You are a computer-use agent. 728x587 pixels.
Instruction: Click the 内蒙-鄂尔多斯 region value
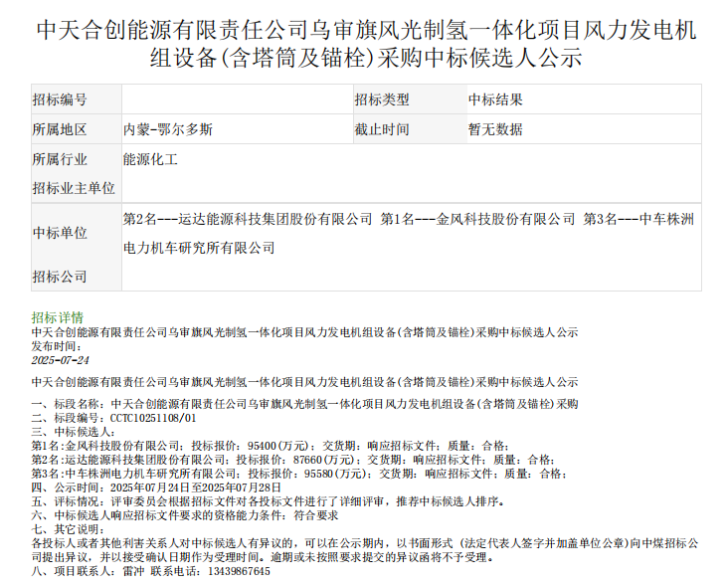(168, 129)
